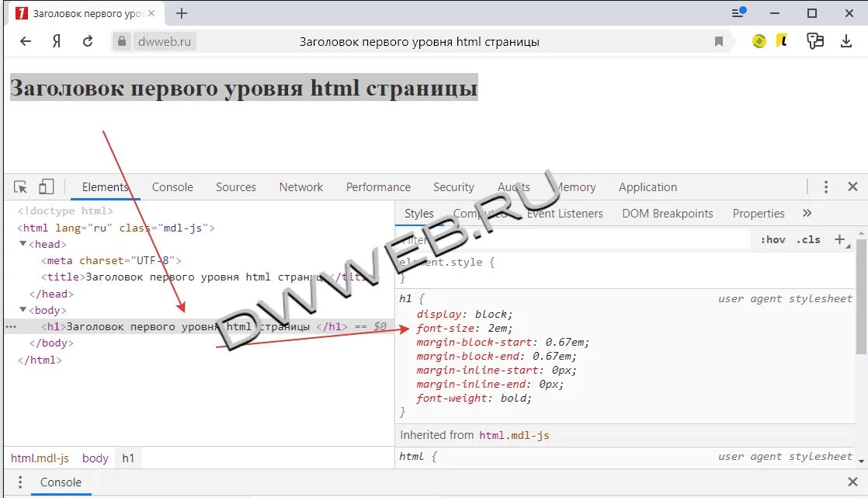Open the Performance tab
Screen dimensions: 868x498
tap(378, 187)
